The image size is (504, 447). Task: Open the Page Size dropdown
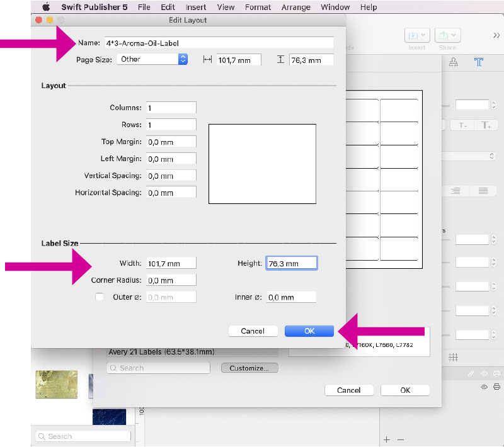(x=152, y=59)
